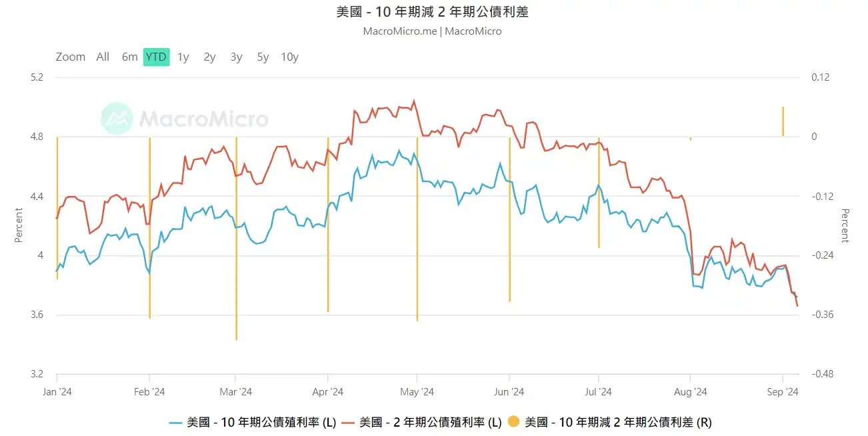
Task: Toggle the 美國 - 2 年期公債殖利率 (L) series label
Action: tap(431, 422)
